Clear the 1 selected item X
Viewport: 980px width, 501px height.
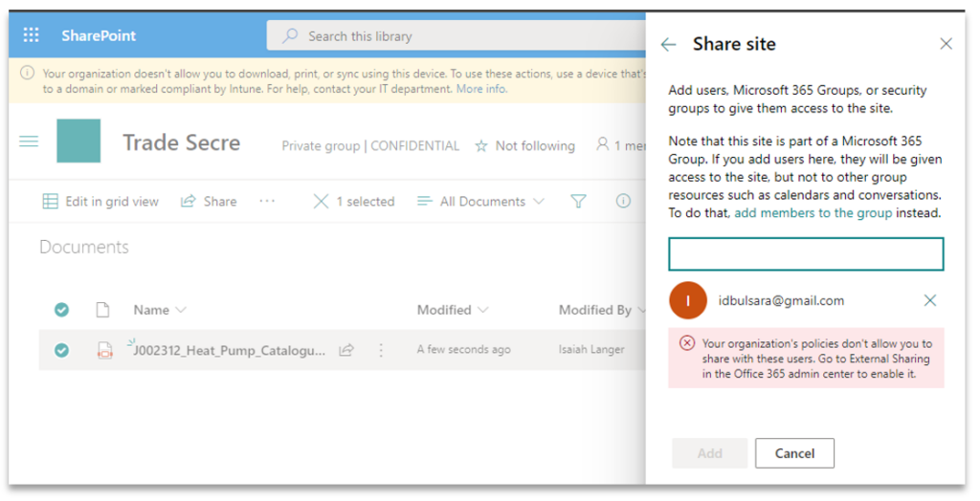pyautogui.click(x=321, y=201)
